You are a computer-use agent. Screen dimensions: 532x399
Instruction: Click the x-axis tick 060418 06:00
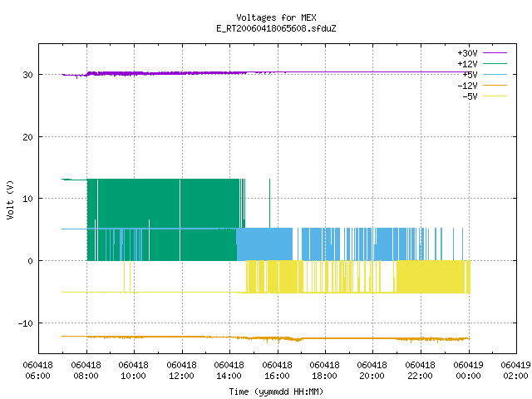[x=37, y=371]
